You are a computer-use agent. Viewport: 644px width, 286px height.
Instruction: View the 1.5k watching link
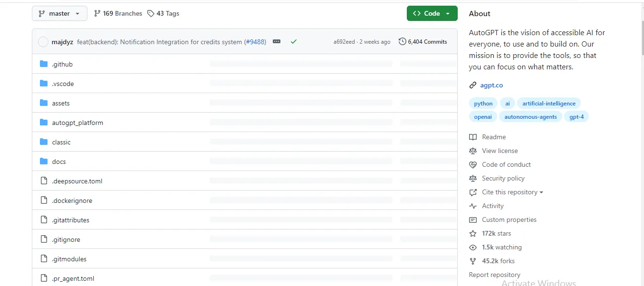[502, 247]
